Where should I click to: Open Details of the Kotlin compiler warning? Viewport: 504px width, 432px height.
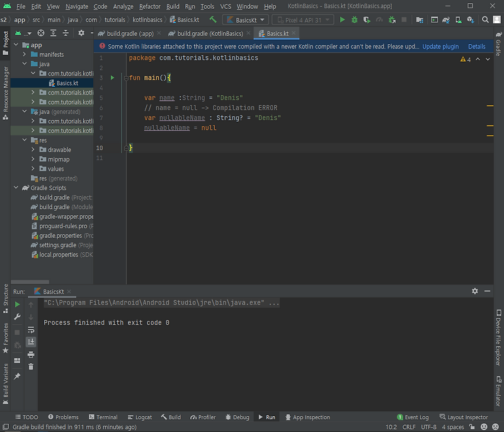coord(477,46)
